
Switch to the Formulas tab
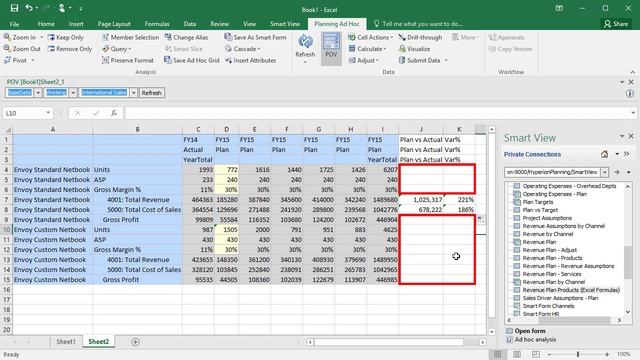pyautogui.click(x=157, y=24)
